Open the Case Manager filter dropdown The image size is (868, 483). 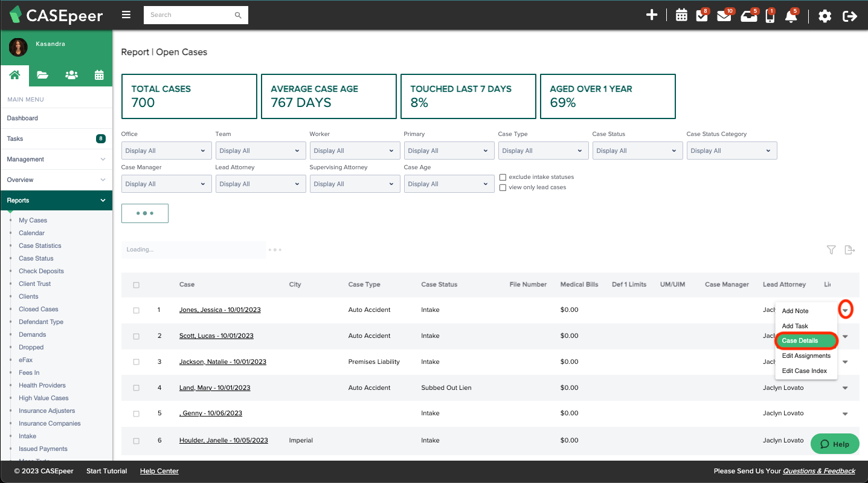(x=167, y=184)
